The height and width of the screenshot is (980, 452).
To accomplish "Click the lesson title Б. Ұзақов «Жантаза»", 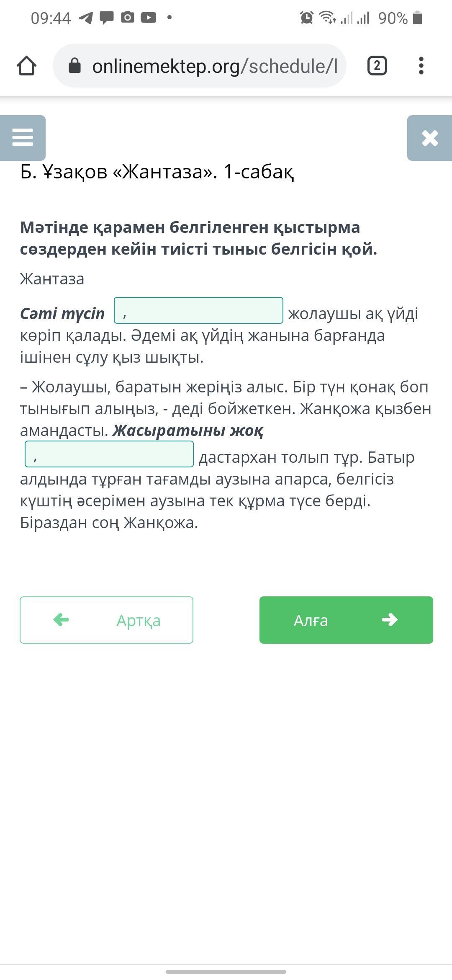I will click(x=157, y=171).
